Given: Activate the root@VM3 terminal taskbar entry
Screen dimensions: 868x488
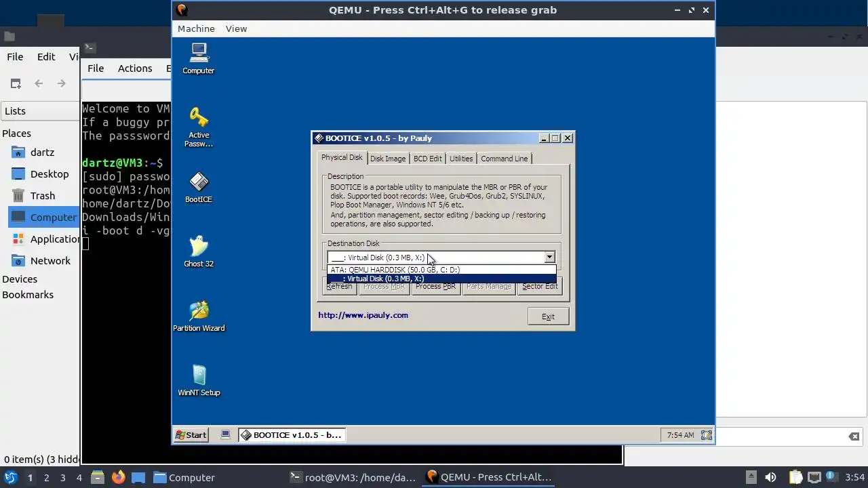Looking at the screenshot, I should coord(353,478).
